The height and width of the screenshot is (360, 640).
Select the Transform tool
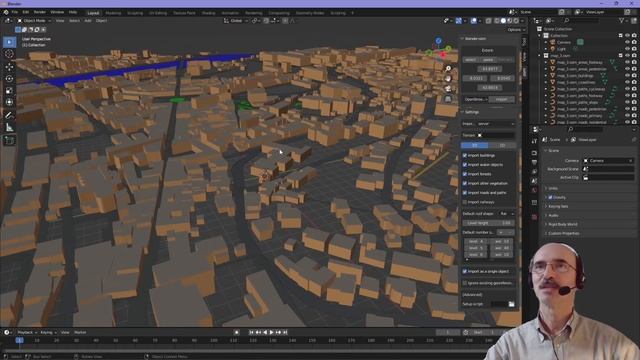9,102
